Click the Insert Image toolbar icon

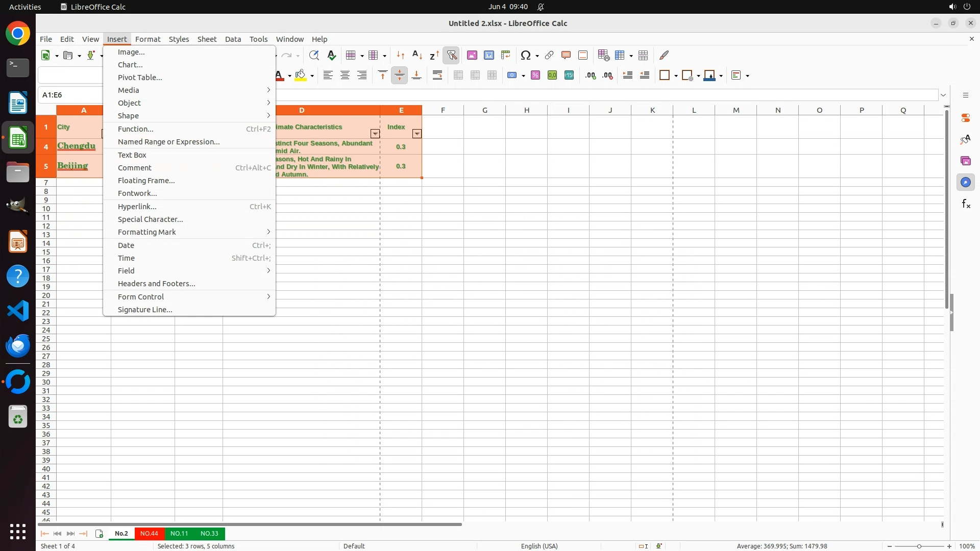pos(472,55)
